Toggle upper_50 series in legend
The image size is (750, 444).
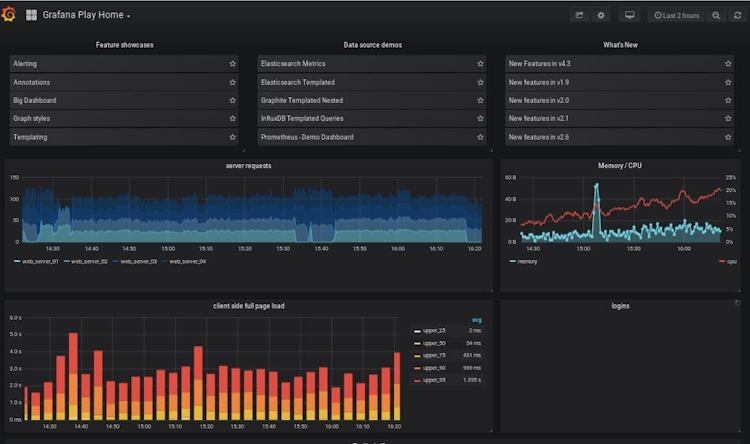coord(430,343)
